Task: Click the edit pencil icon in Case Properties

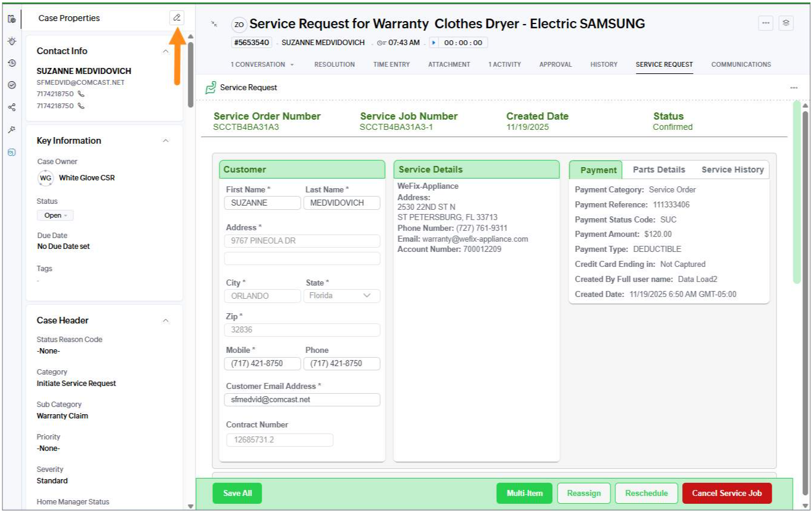Action: tap(177, 18)
